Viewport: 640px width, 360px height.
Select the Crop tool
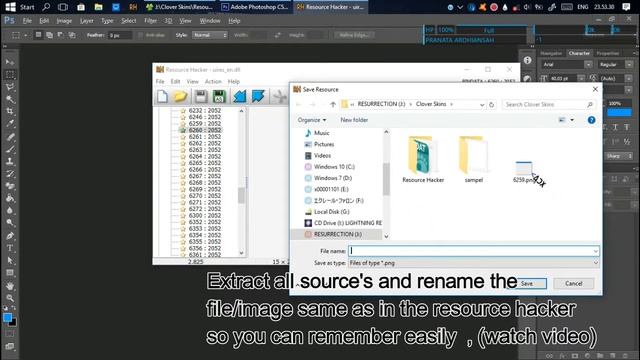(10, 111)
